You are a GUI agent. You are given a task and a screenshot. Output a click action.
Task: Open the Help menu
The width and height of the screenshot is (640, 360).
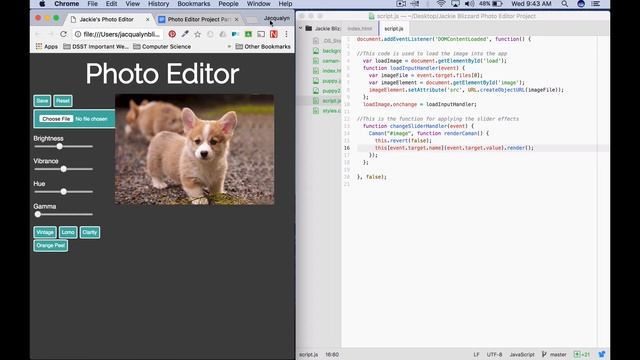285,4
